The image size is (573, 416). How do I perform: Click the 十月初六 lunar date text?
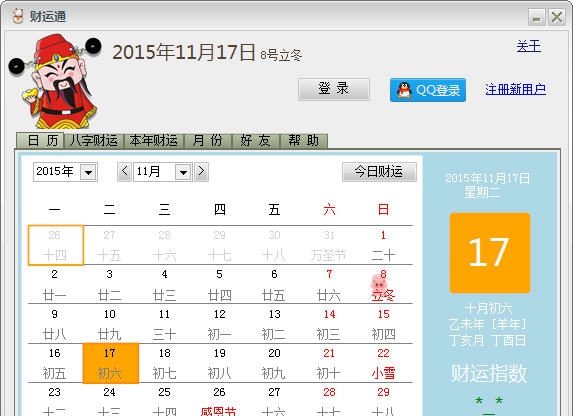488,309
